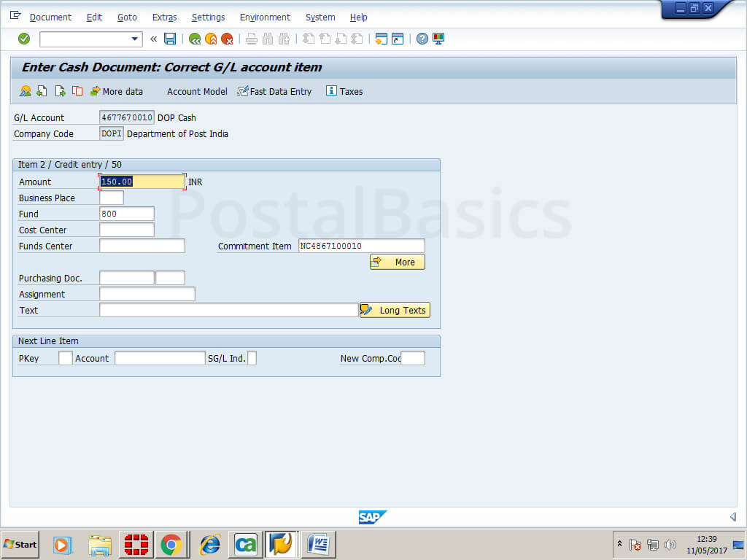747x560 pixels.
Task: Click the Customize Local Layout monitor icon
Action: click(438, 39)
